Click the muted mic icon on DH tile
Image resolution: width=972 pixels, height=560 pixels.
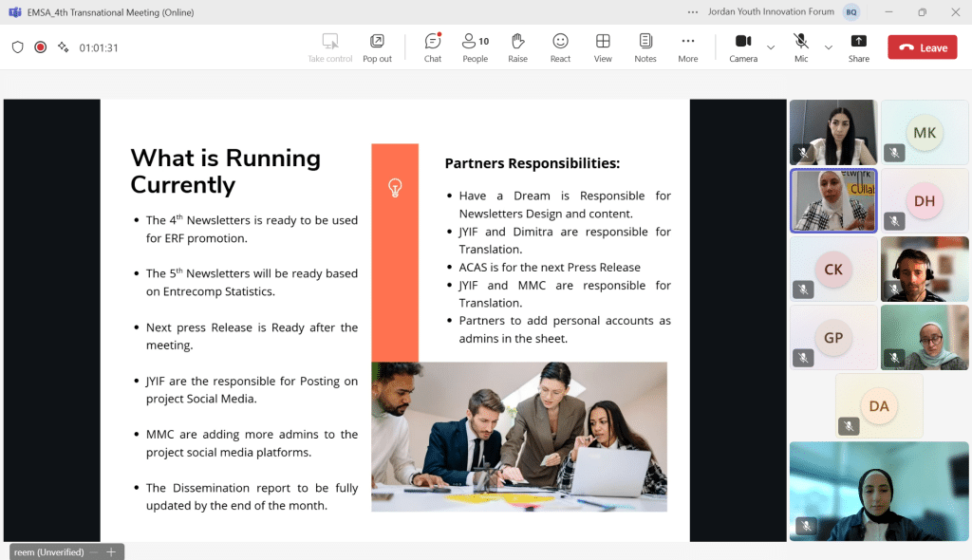tap(894, 221)
